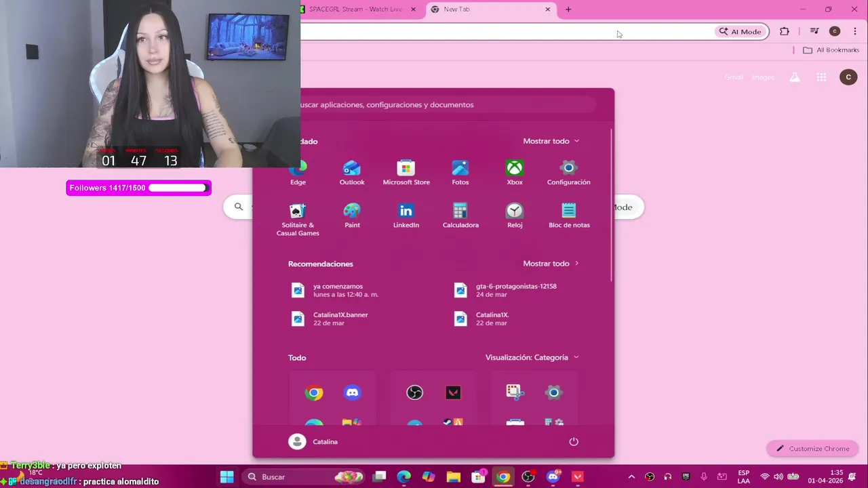Open Visualización: Categoría dropdown

532,357
